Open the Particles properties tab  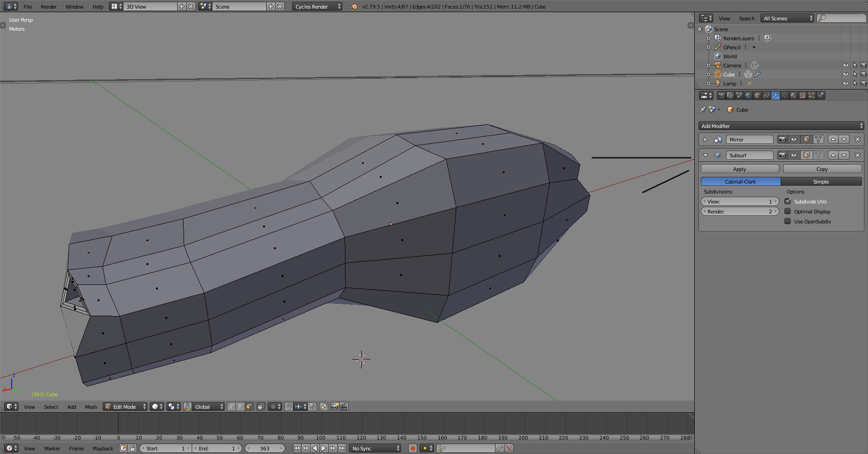[811, 95]
